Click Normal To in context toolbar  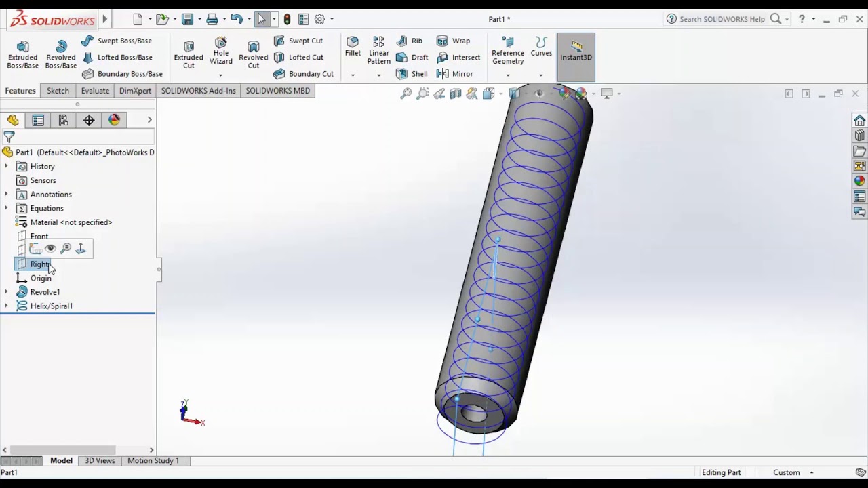pos(81,249)
